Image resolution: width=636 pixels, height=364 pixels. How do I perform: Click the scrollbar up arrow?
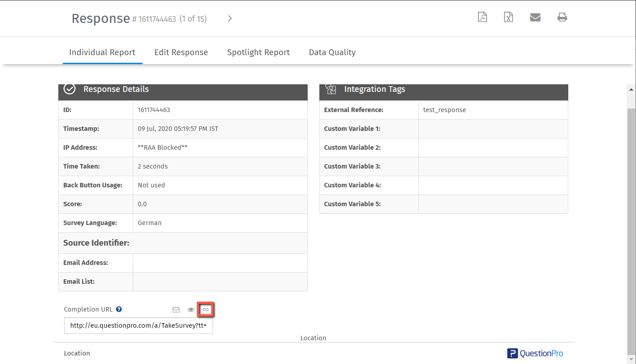[631, 89]
